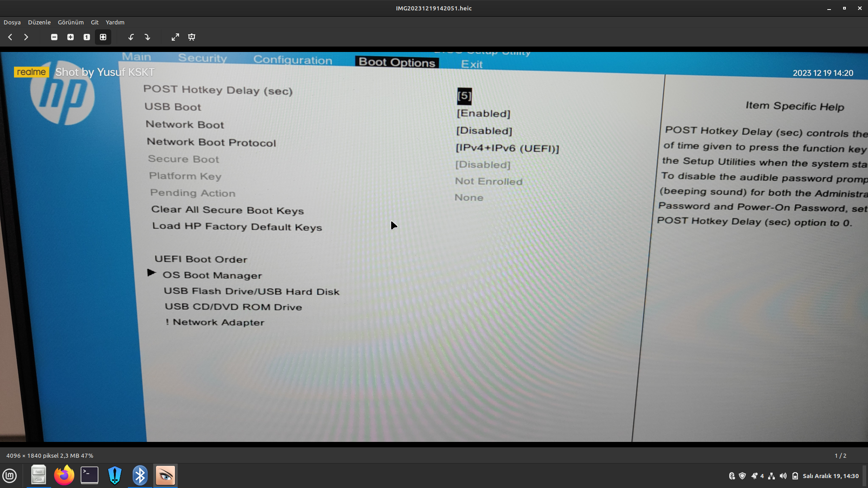This screenshot has width=868, height=488.
Task: Open the panel clock calendar
Action: [830, 476]
